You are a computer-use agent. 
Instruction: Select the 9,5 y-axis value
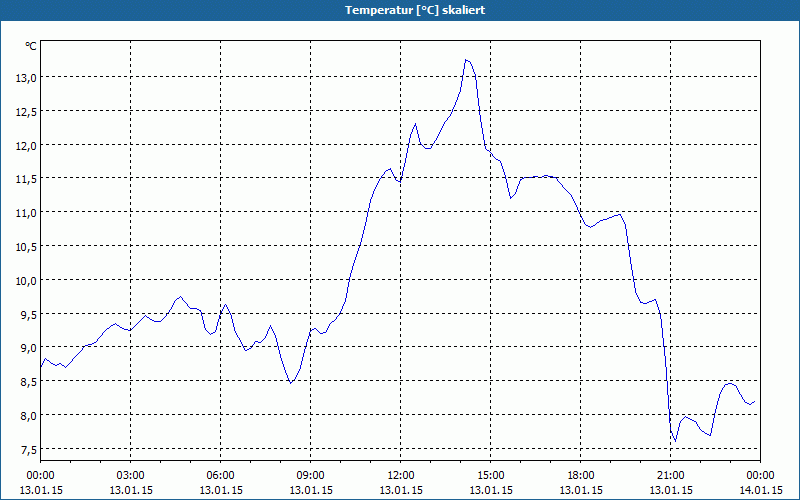pos(29,314)
